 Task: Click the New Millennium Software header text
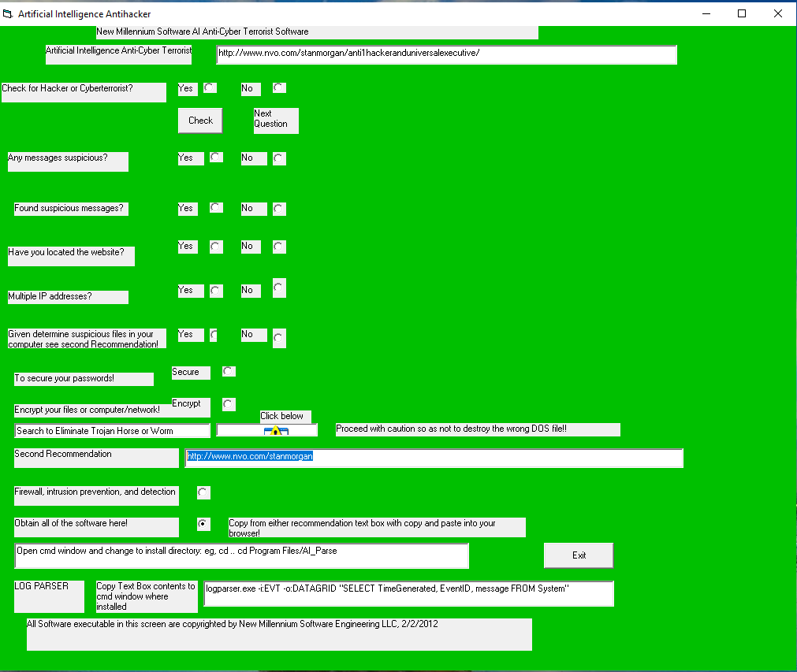pyautogui.click(x=317, y=32)
